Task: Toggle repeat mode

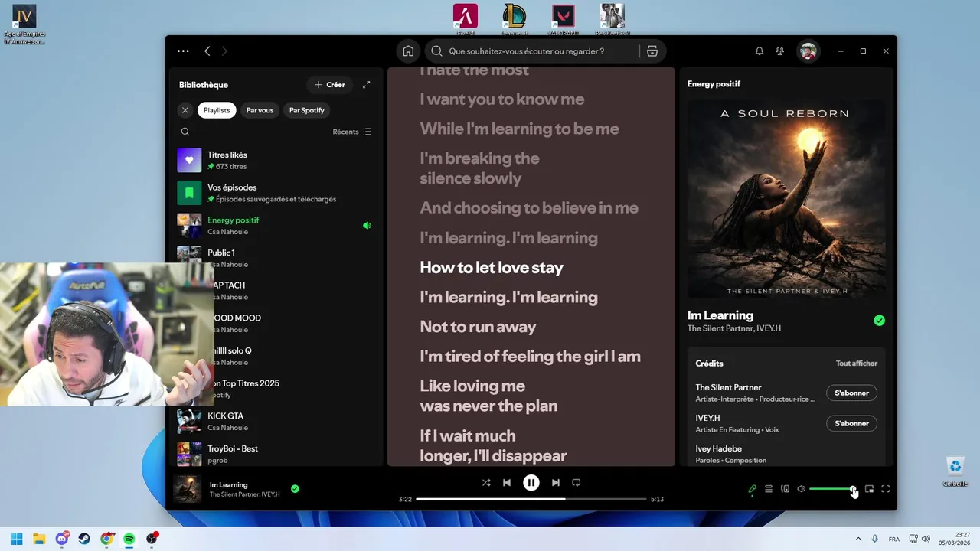Action: (x=577, y=483)
